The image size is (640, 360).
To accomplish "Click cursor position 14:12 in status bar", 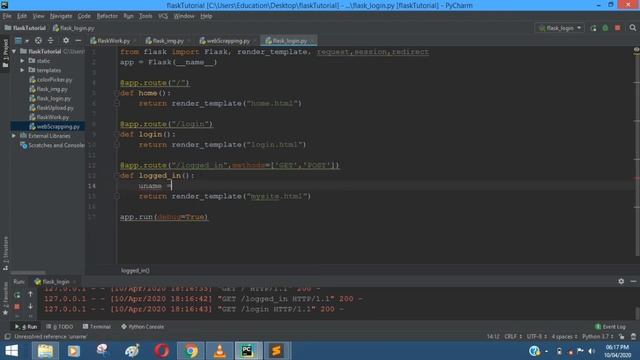I will (x=493, y=337).
